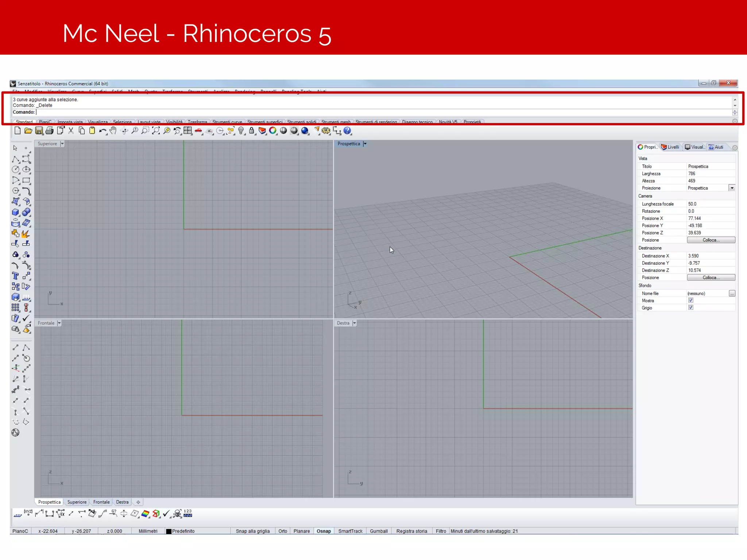747x560 pixels.
Task: Open the Prospettica viewport title menu arrow
Action: pos(365,144)
